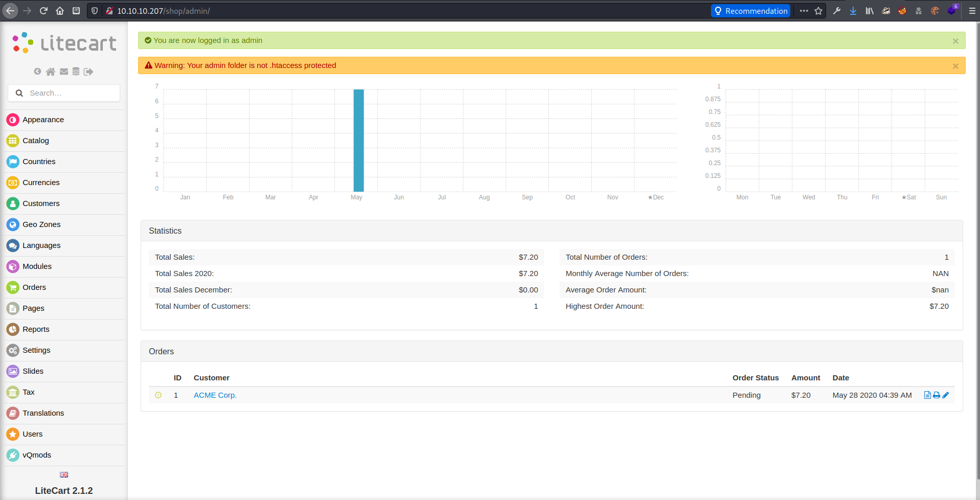Click the Recommendation button in address bar
Image resolution: width=980 pixels, height=500 pixels.
(x=750, y=11)
